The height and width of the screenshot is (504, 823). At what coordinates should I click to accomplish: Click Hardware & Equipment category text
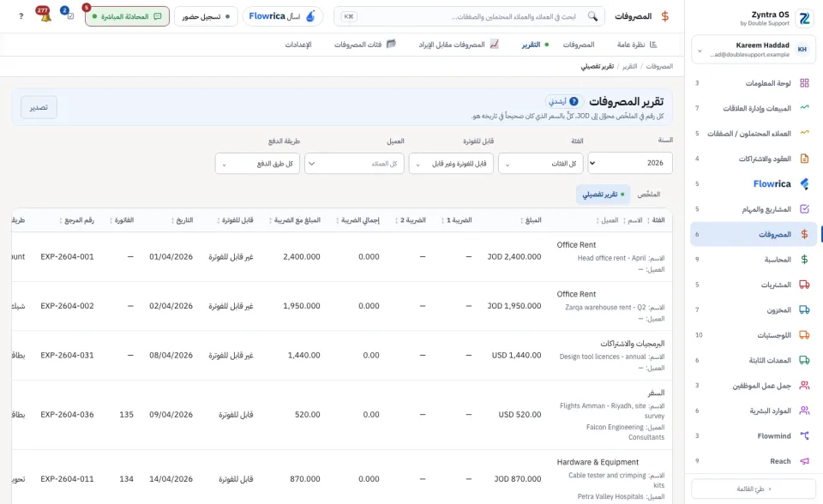[x=598, y=462]
